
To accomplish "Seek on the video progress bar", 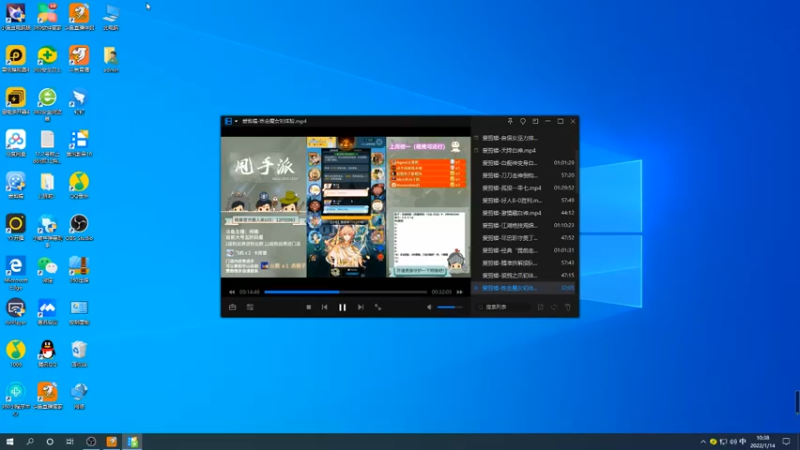I will pyautogui.click(x=346, y=292).
